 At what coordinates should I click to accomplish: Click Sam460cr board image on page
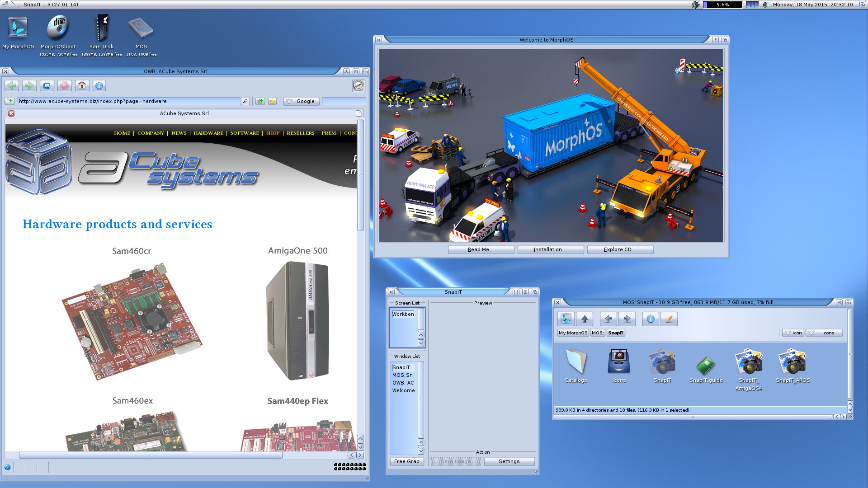pyautogui.click(x=132, y=322)
